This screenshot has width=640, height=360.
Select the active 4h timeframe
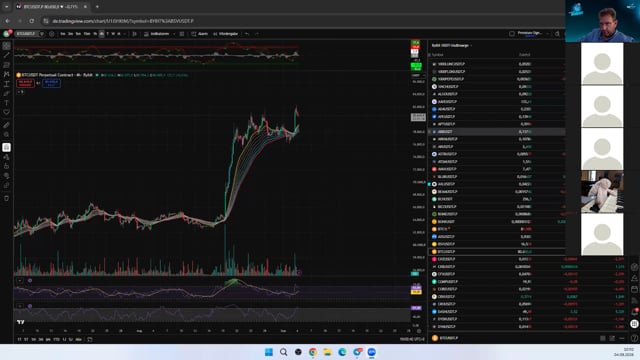pyautogui.click(x=102, y=34)
